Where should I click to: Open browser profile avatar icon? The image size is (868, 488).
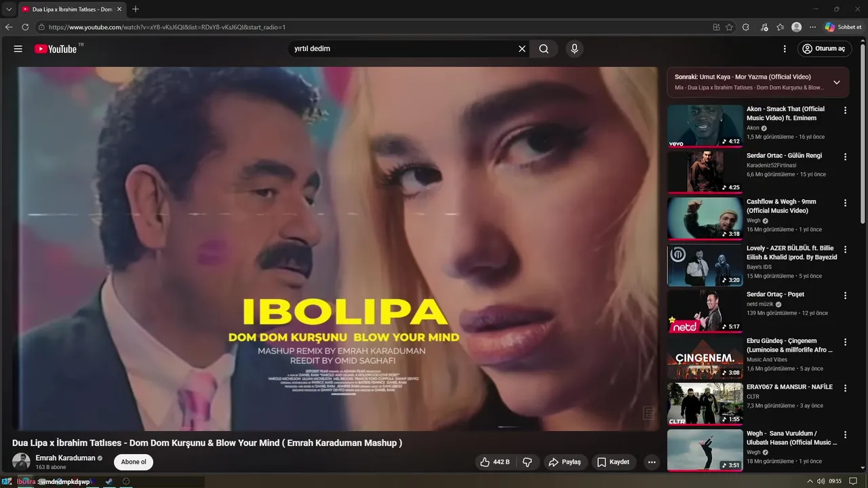coord(797,27)
